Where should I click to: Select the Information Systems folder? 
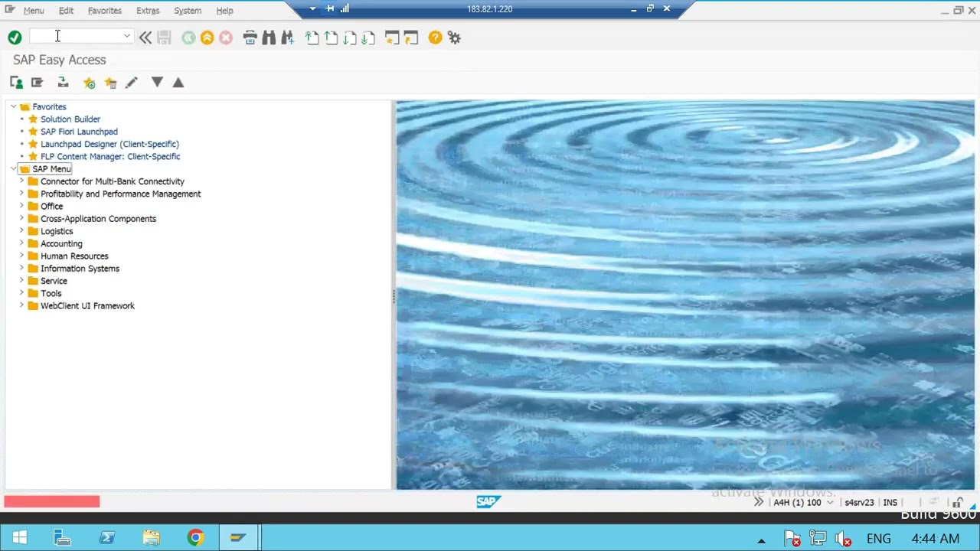click(x=80, y=269)
